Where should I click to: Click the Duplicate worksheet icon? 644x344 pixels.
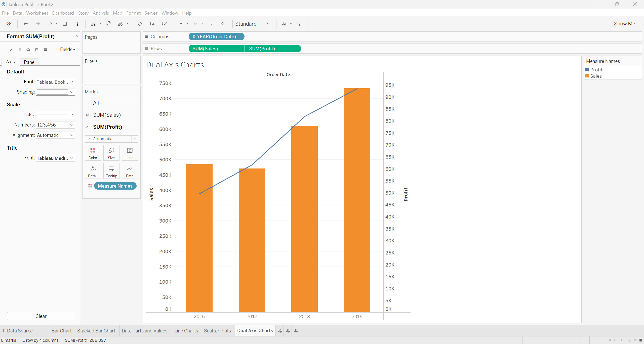pyautogui.click(x=108, y=24)
